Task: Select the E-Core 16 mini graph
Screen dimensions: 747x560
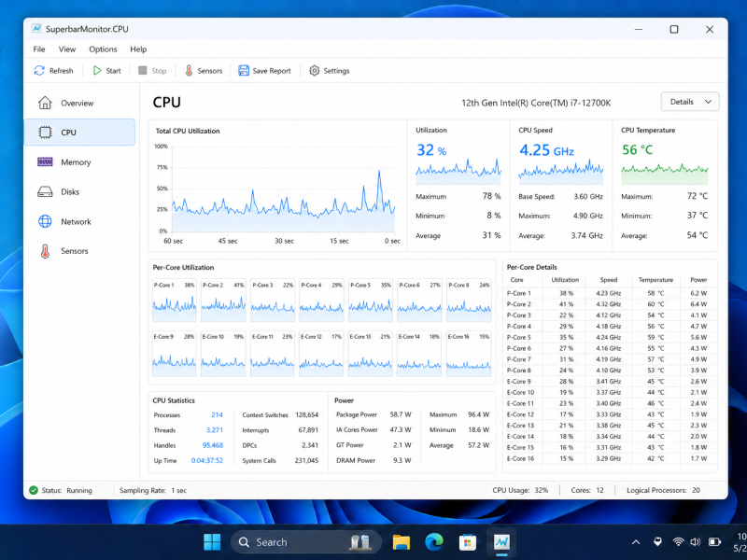Action: tap(469, 354)
